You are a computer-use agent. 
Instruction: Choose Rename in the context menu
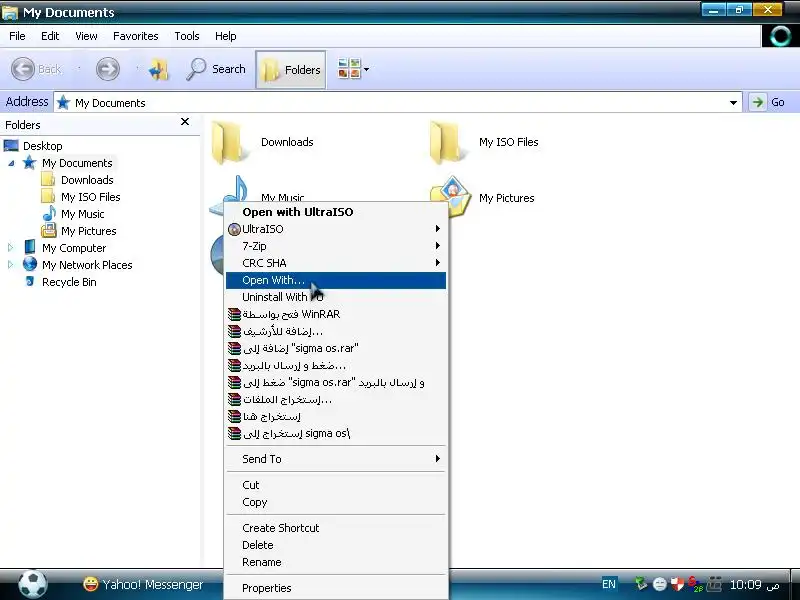pos(336,562)
